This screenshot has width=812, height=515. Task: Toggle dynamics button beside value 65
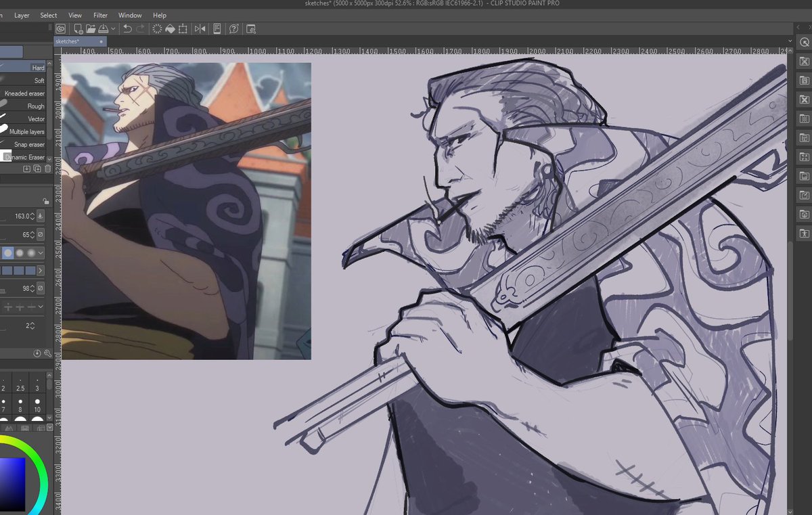pos(40,235)
